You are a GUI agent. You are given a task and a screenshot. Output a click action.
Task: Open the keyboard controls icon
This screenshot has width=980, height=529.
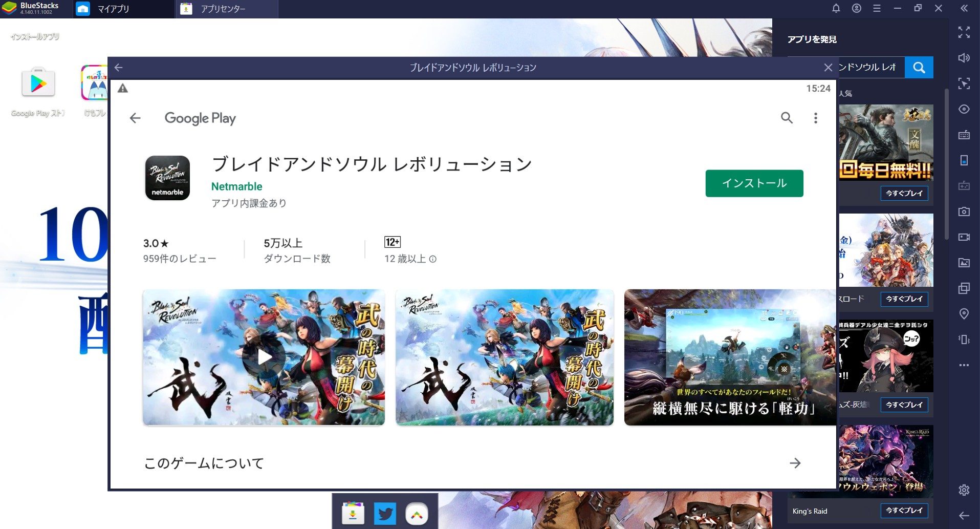pos(964,135)
